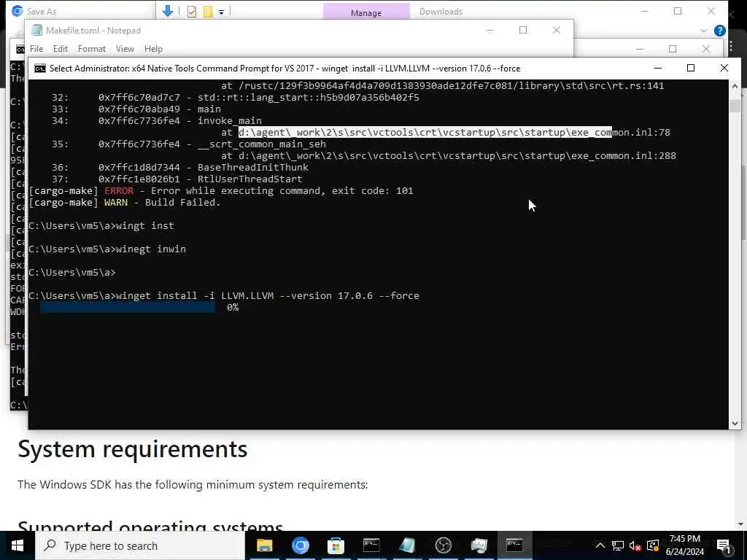Click the blue down-arrow icon in the Explorer toolbar

click(168, 11)
